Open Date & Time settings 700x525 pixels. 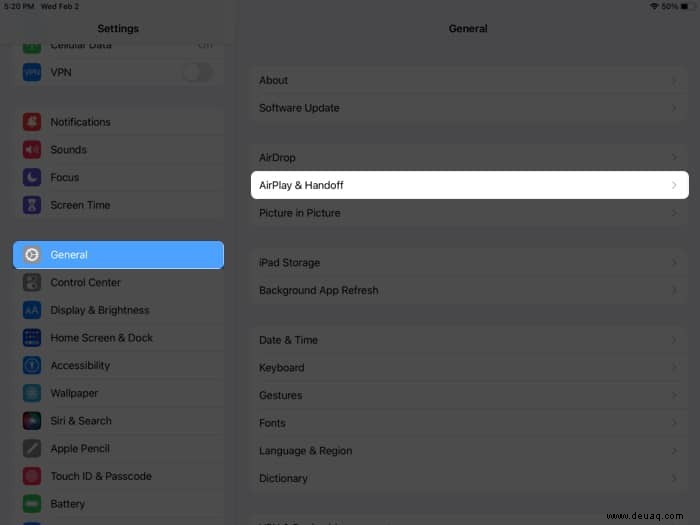pyautogui.click(x=470, y=340)
